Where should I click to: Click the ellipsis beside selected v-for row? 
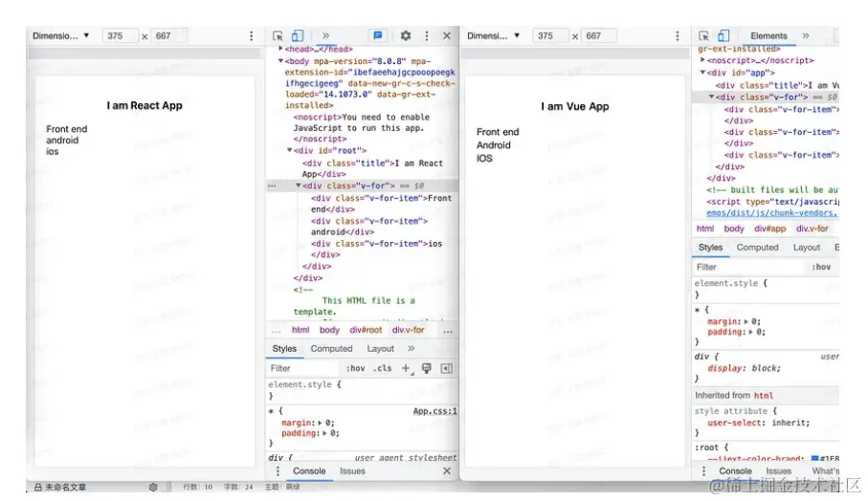pyautogui.click(x=272, y=186)
